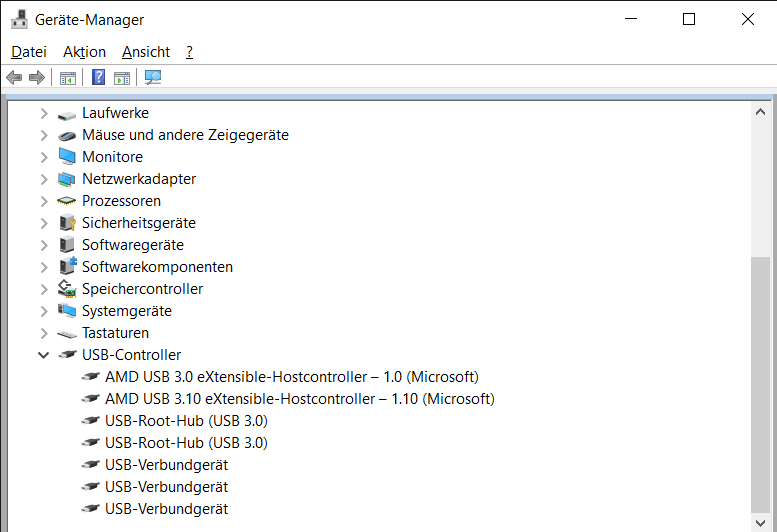
Task: Minimize the Geräte-Manager window
Action: point(631,19)
